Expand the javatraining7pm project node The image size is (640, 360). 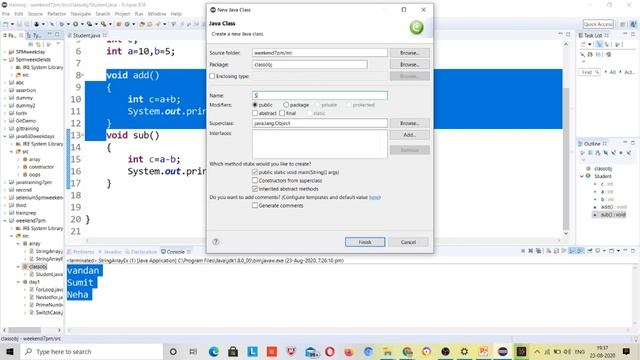point(5,182)
